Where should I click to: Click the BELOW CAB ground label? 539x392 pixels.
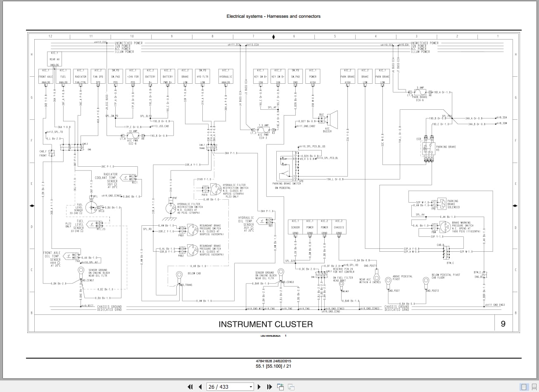[194, 273]
